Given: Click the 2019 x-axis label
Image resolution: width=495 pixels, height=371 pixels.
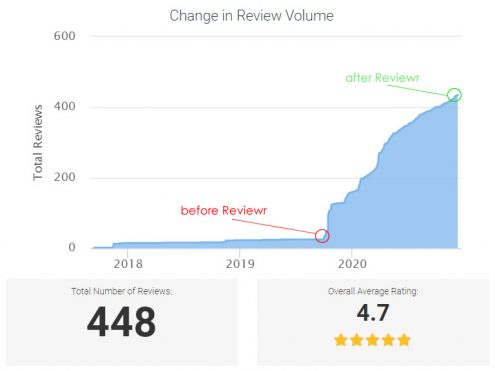Looking at the screenshot, I should [240, 264].
